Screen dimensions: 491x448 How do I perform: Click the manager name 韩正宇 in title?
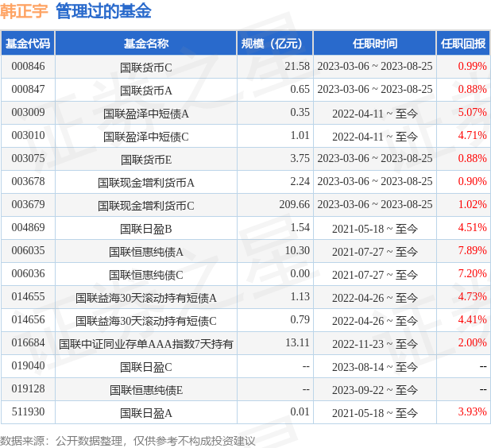pos(25,12)
